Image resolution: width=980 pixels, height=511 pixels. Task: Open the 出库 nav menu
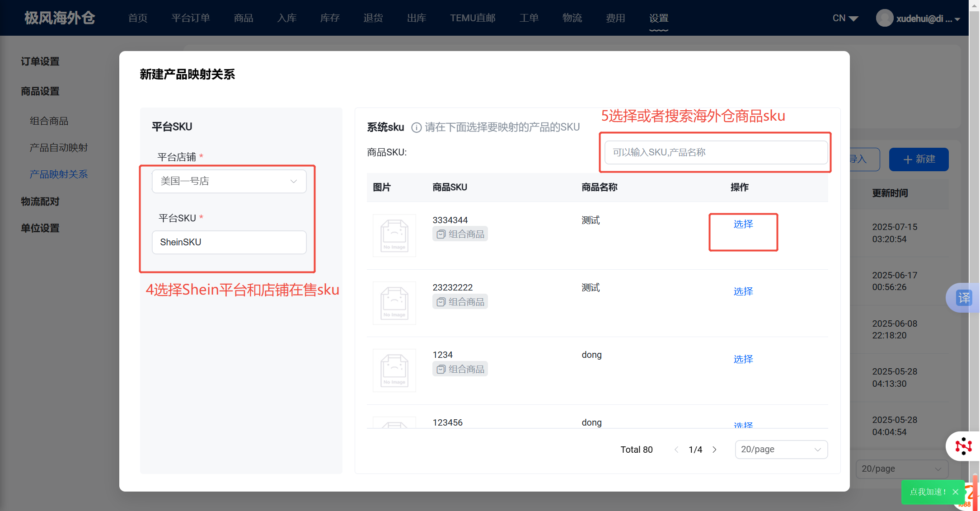click(417, 18)
